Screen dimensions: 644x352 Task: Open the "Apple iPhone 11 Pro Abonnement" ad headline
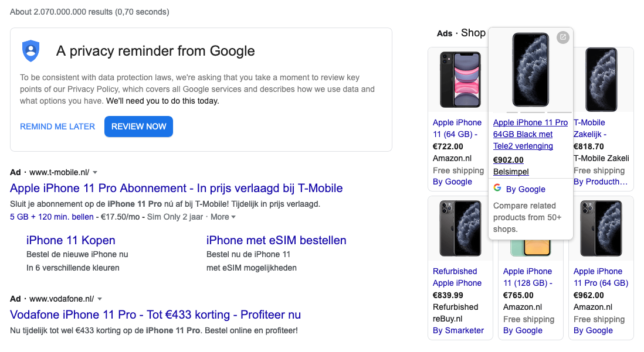coord(176,188)
